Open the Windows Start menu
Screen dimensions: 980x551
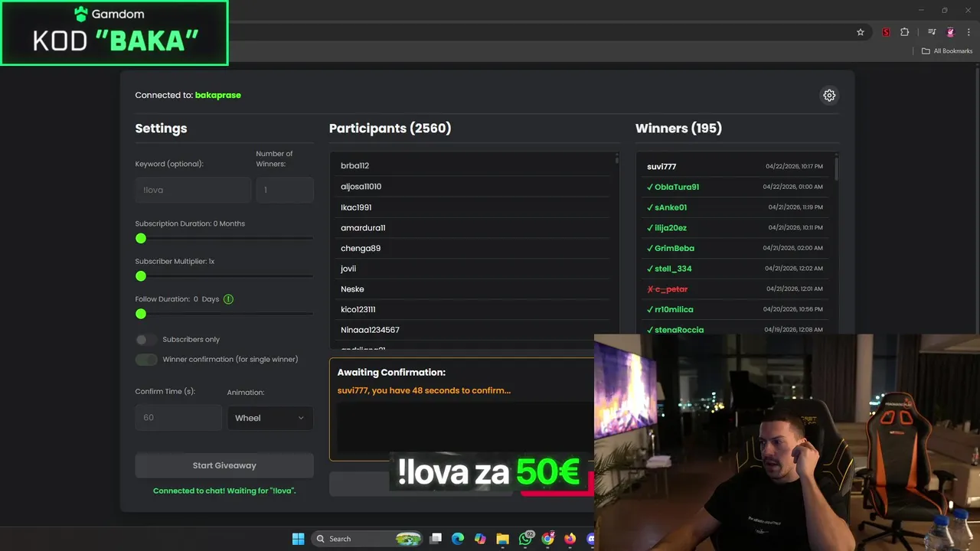[x=299, y=539]
